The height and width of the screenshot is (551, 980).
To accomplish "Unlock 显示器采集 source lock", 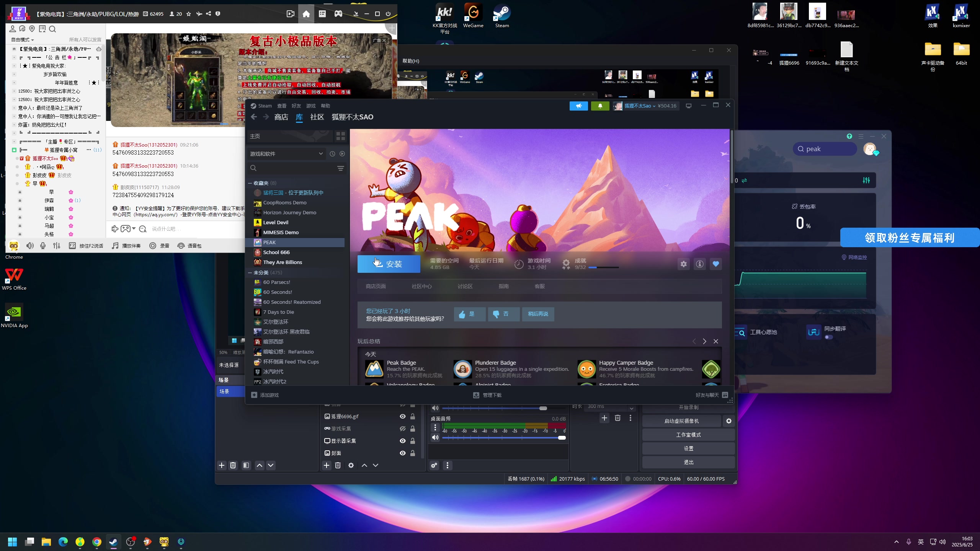I will click(413, 441).
